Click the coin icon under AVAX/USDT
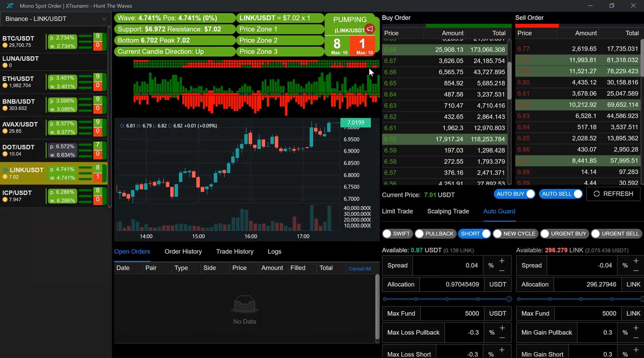 5,131
